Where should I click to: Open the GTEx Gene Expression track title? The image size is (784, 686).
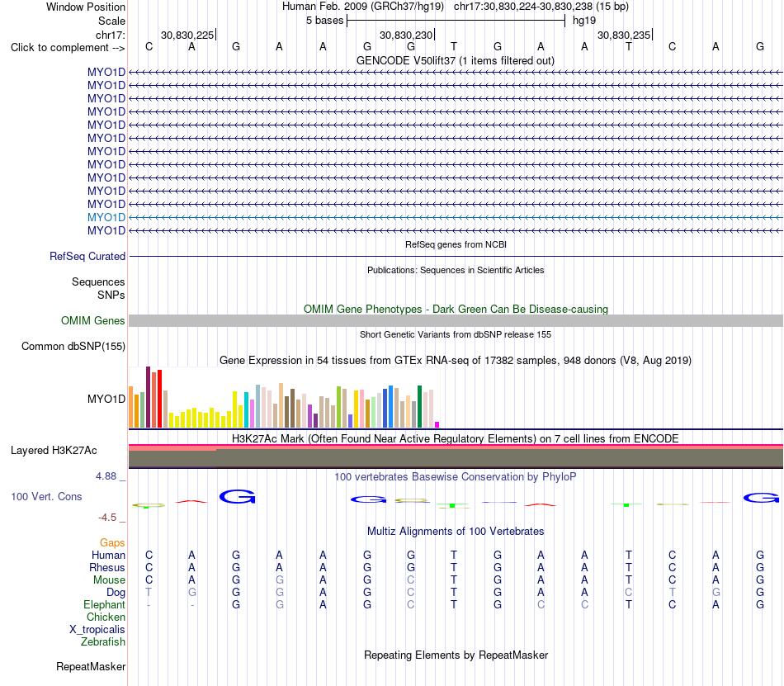(456, 361)
